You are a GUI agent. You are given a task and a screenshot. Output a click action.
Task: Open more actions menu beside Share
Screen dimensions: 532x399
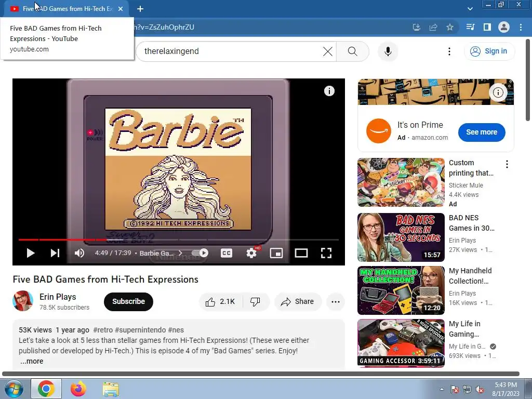coord(336,302)
